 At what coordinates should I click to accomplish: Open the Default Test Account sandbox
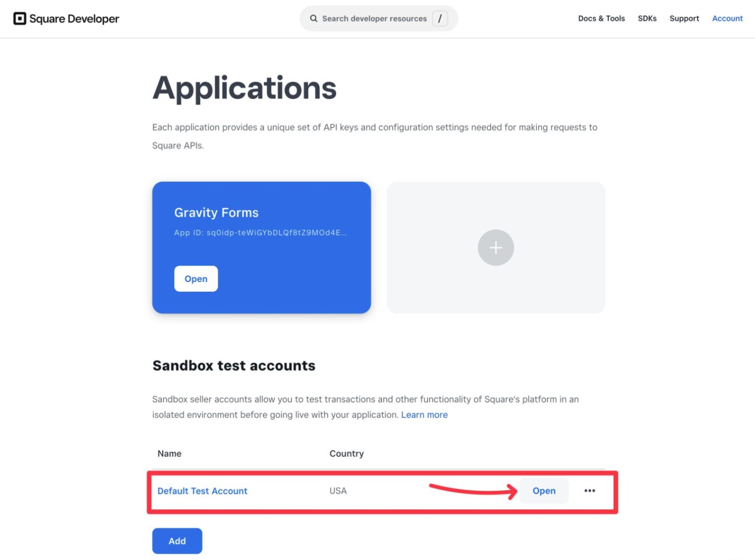point(544,490)
